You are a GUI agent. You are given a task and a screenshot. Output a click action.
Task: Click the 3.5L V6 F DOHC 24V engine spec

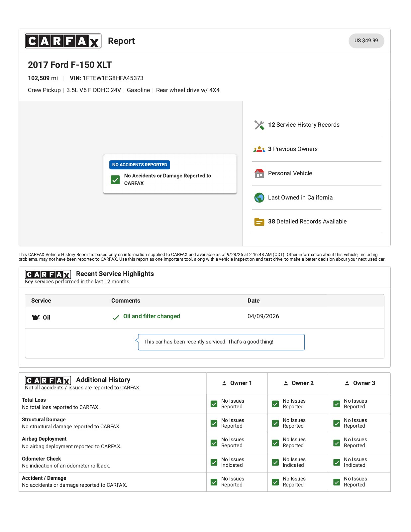94,90
